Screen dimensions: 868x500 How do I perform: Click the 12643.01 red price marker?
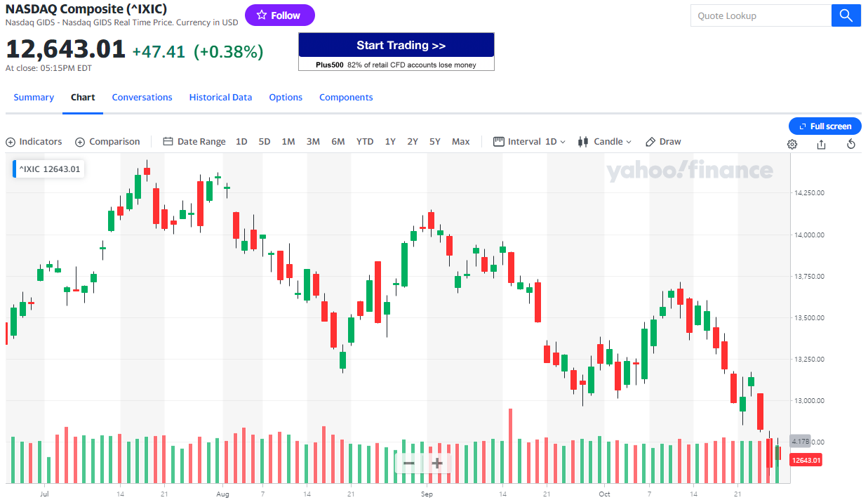coord(806,461)
